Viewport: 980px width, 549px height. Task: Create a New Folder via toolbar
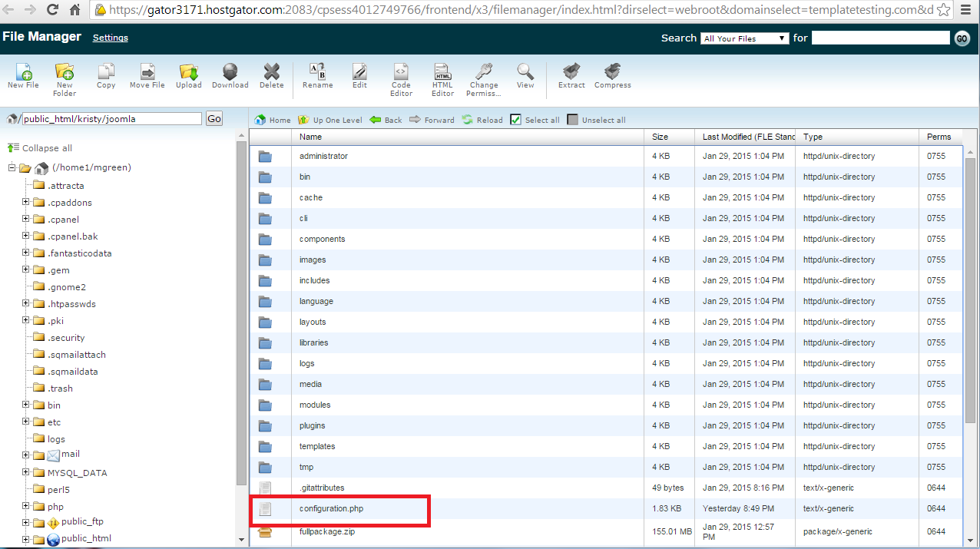click(65, 72)
